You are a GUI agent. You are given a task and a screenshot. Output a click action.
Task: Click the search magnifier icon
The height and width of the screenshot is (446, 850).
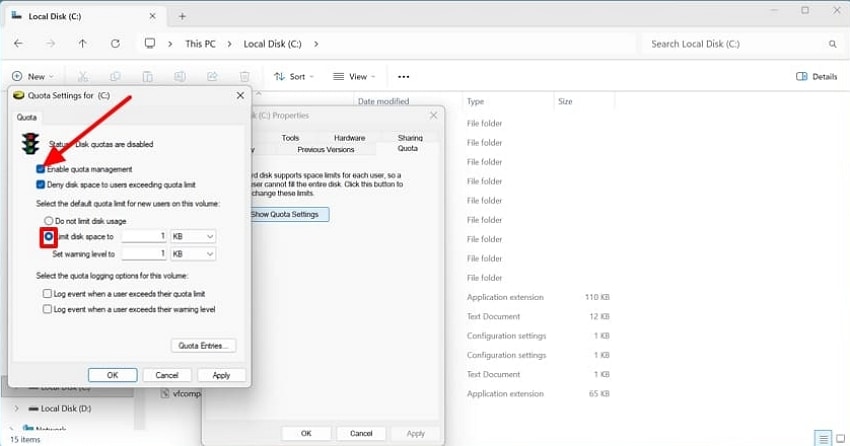pos(832,44)
